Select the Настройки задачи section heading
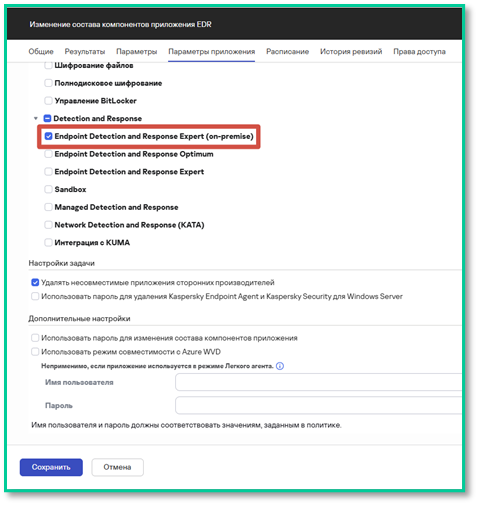This screenshot has width=478, height=505. [62, 263]
